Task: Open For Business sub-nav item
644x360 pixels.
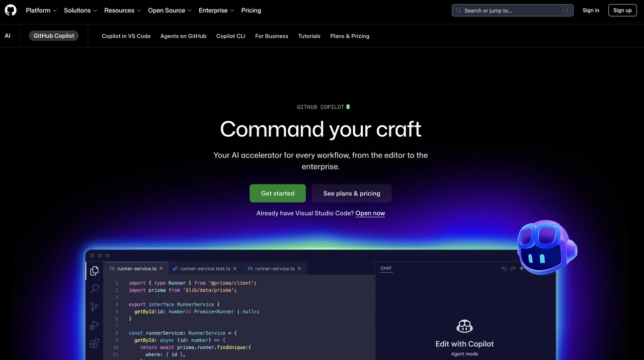Action: click(272, 36)
